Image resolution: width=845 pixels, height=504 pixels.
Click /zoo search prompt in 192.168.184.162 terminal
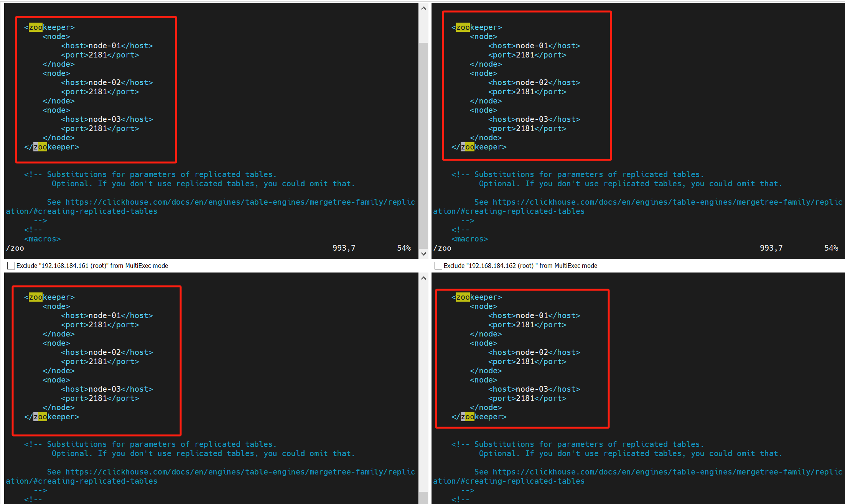[442, 248]
